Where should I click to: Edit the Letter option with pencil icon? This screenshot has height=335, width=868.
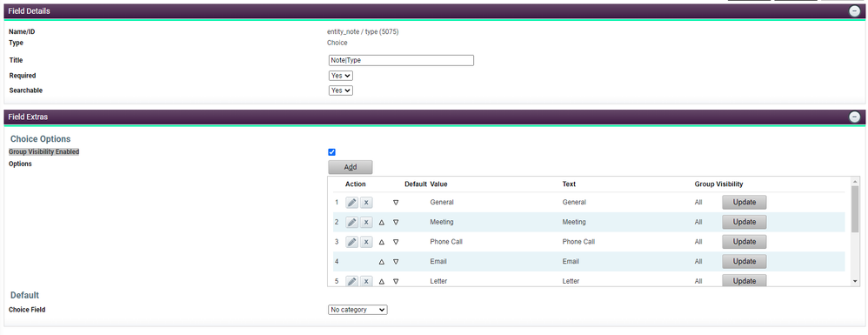[352, 281]
